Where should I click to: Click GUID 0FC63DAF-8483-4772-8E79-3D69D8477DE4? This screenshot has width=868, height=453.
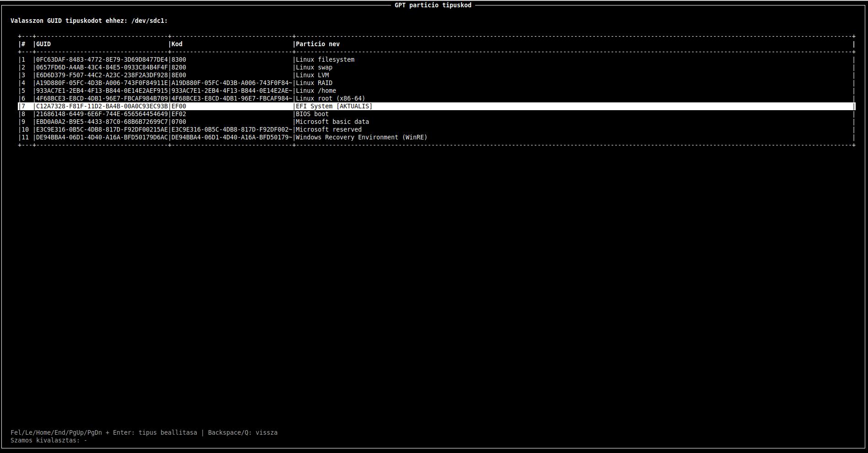coord(102,59)
